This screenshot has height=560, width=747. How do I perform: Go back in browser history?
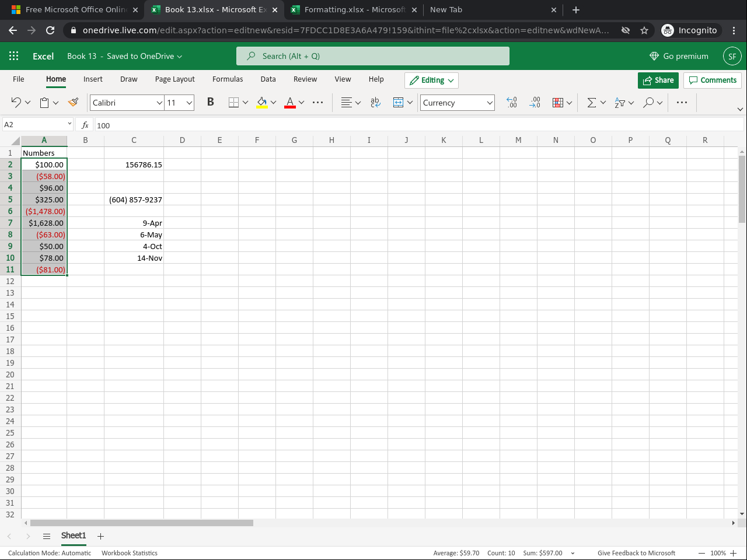[13, 30]
